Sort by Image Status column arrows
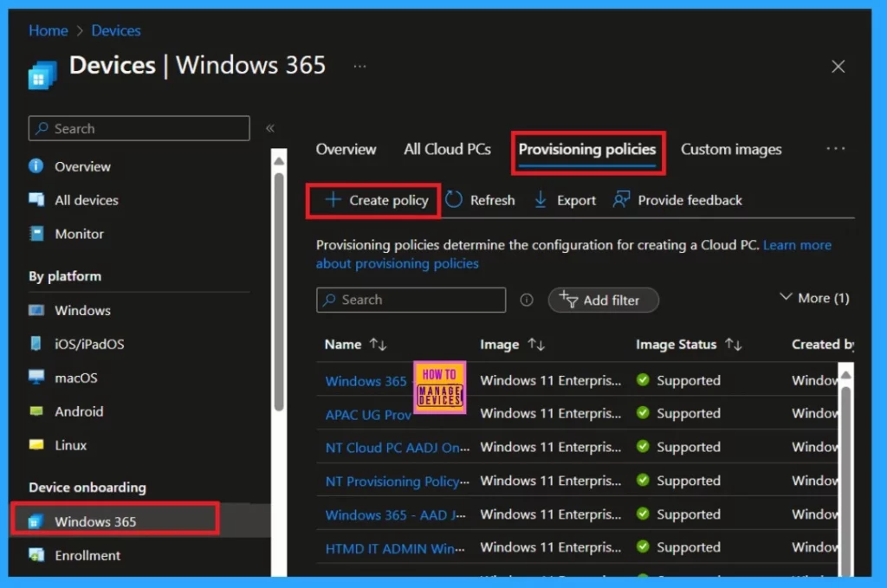Screen dimensions: 887x588 tap(734, 345)
